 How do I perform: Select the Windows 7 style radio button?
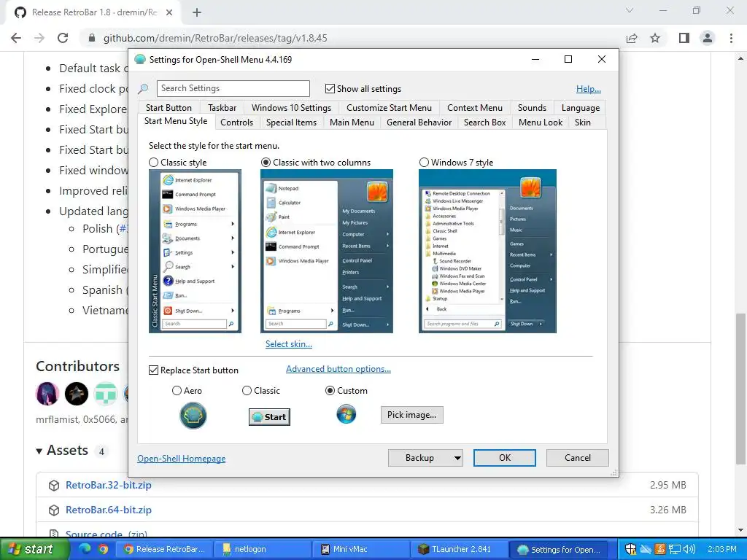pos(424,163)
